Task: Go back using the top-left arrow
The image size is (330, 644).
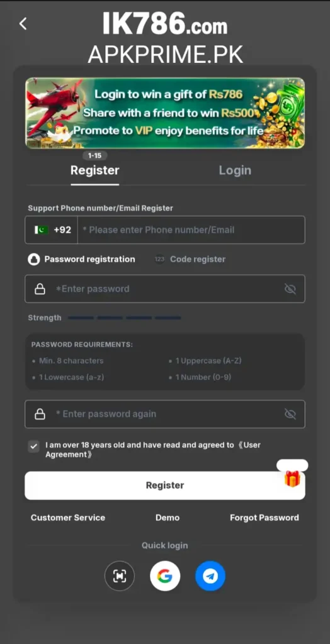Action: click(x=23, y=24)
